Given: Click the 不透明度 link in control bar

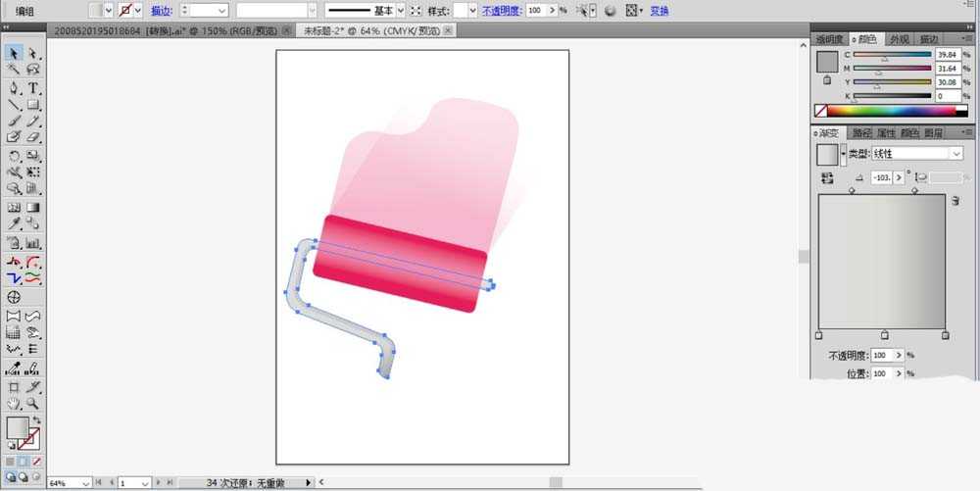Looking at the screenshot, I should pos(502,11).
